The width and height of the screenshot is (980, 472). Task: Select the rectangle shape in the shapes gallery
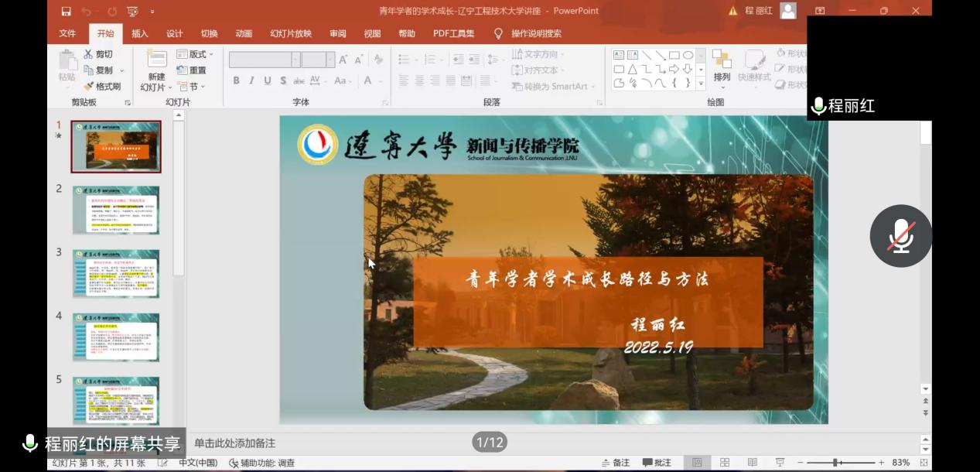674,55
